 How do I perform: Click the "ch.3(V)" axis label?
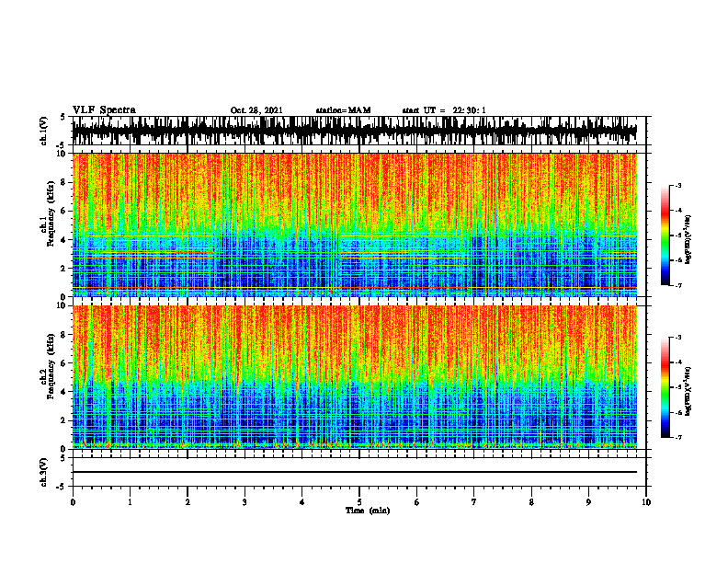[44, 472]
